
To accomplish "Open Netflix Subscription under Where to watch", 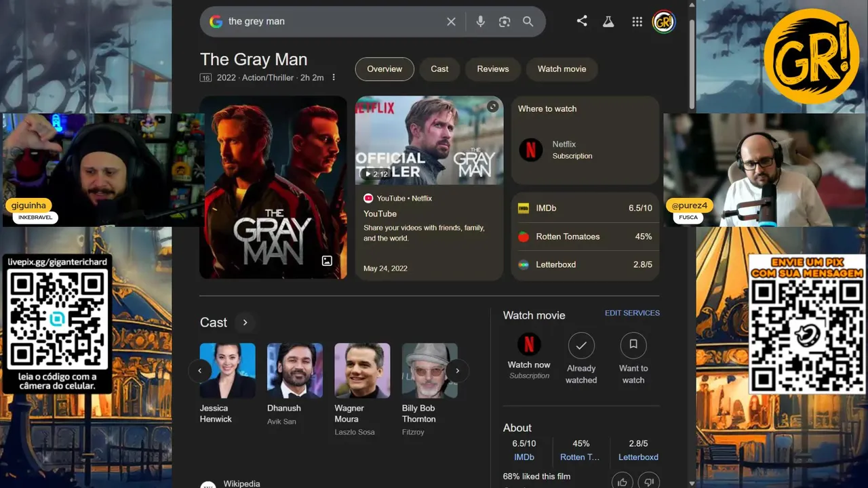I will [585, 150].
